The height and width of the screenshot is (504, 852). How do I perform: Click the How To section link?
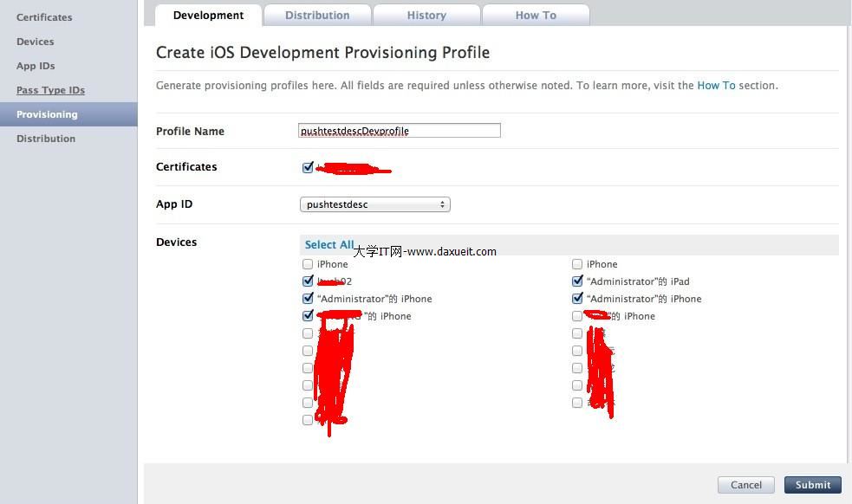click(716, 86)
